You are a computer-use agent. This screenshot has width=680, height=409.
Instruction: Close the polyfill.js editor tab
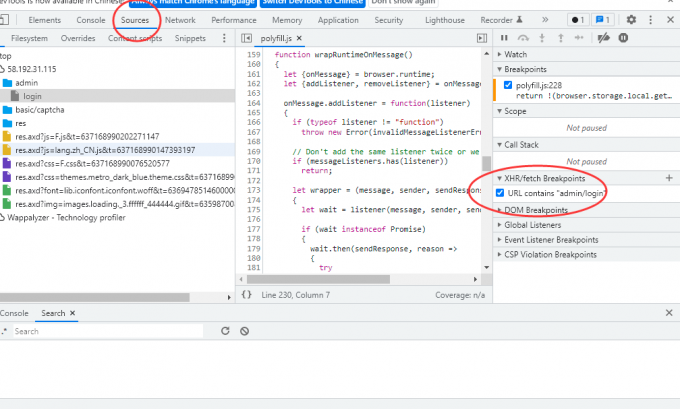299,38
